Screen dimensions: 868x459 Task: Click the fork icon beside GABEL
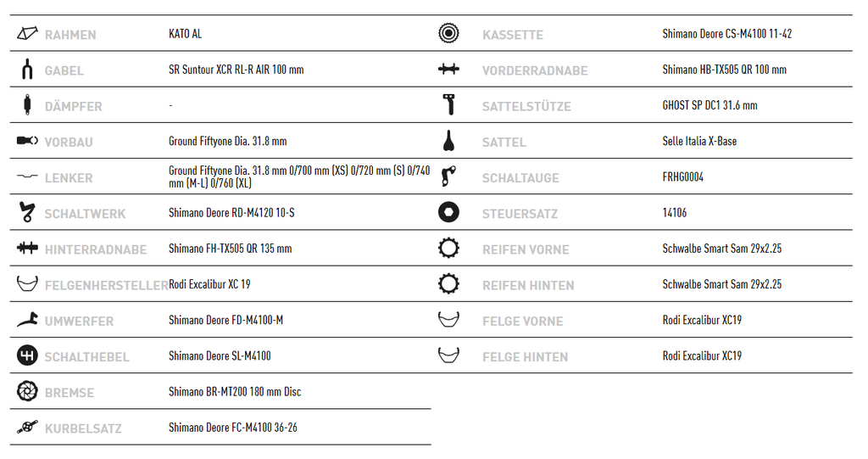click(27, 70)
